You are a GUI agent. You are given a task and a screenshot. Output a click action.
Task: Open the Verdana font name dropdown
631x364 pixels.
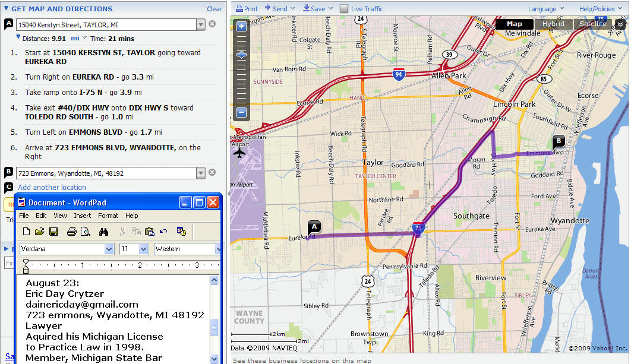109,249
